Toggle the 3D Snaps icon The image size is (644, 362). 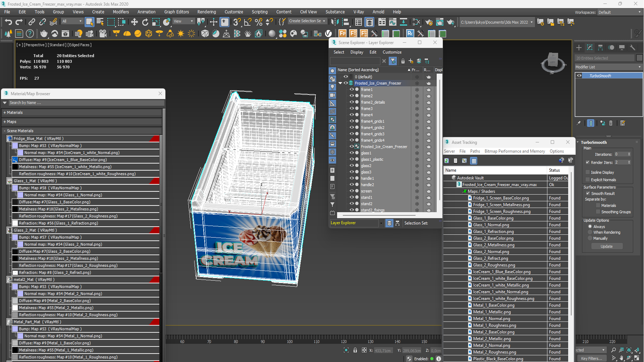237,22
